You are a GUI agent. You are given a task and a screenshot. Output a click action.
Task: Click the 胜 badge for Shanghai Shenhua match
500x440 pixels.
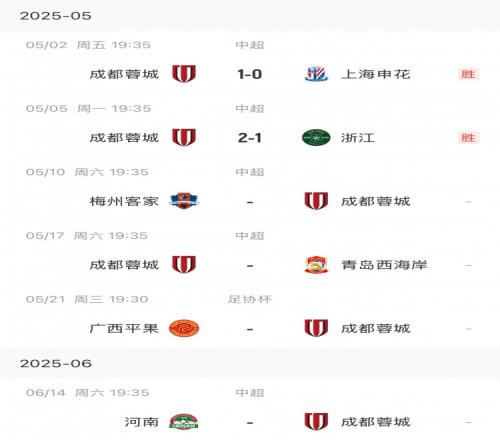click(468, 74)
